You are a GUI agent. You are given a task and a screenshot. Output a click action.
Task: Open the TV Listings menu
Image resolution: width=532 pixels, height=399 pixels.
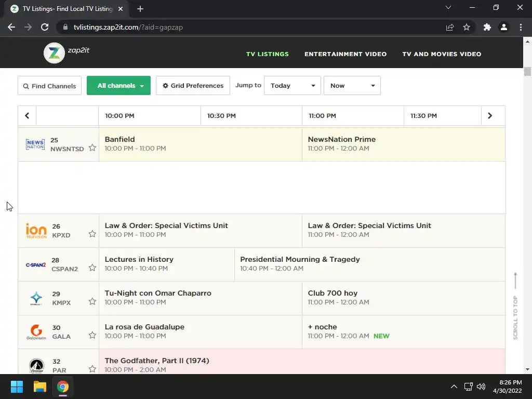click(268, 54)
